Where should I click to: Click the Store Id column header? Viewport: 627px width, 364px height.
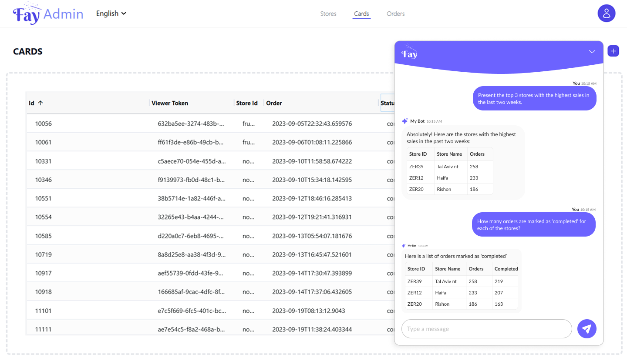pos(247,103)
